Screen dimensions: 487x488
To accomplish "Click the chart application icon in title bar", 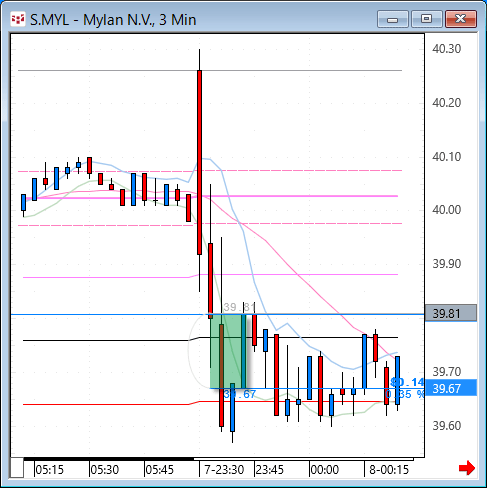I will [18, 19].
